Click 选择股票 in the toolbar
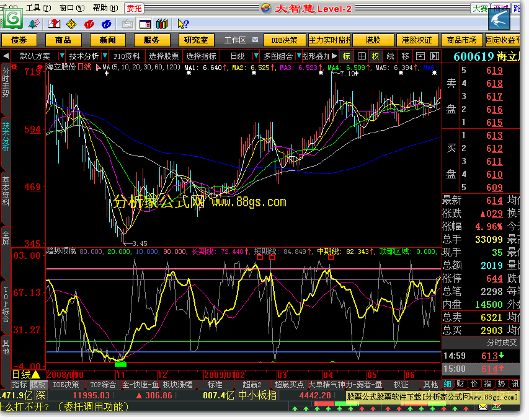The image size is (529, 420). coord(164,56)
